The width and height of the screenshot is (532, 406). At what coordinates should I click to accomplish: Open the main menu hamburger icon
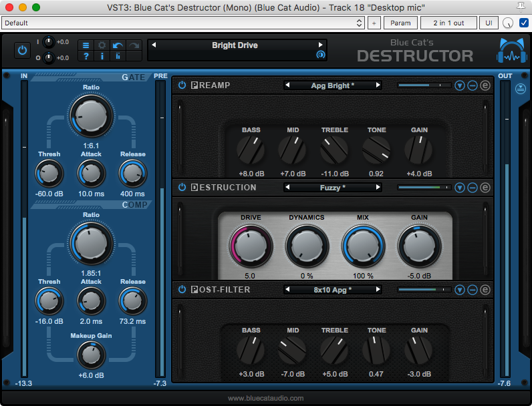pos(86,45)
